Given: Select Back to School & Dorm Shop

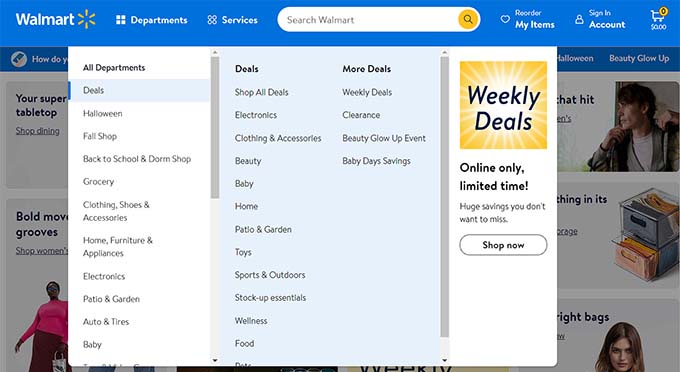Looking at the screenshot, I should tap(137, 159).
